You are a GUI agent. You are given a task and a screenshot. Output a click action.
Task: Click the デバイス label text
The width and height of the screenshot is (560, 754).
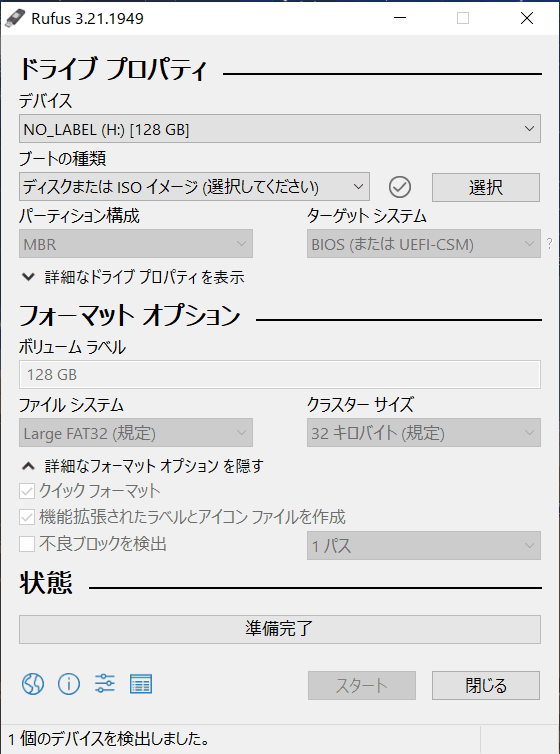[x=46, y=101]
